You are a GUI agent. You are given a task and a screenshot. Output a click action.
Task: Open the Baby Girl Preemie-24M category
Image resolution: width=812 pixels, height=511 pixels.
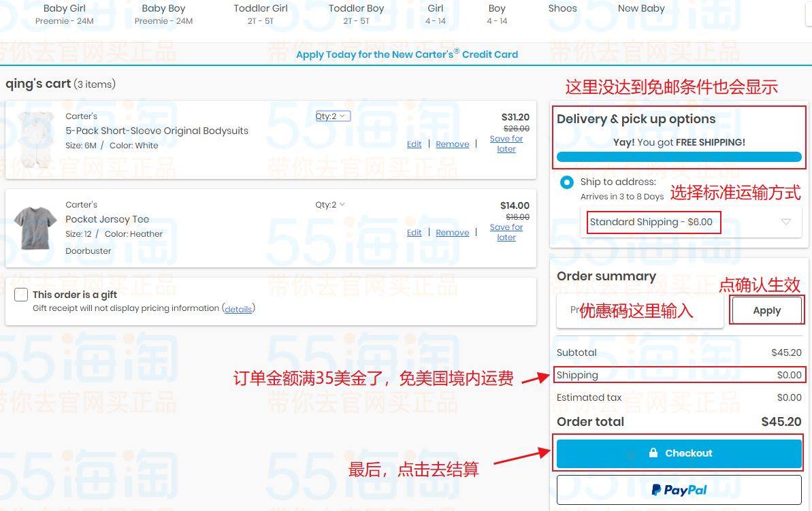(x=64, y=14)
